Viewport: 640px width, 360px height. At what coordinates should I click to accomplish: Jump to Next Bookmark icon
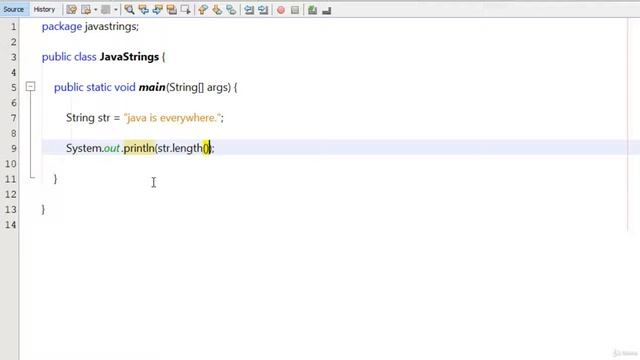(x=217, y=10)
